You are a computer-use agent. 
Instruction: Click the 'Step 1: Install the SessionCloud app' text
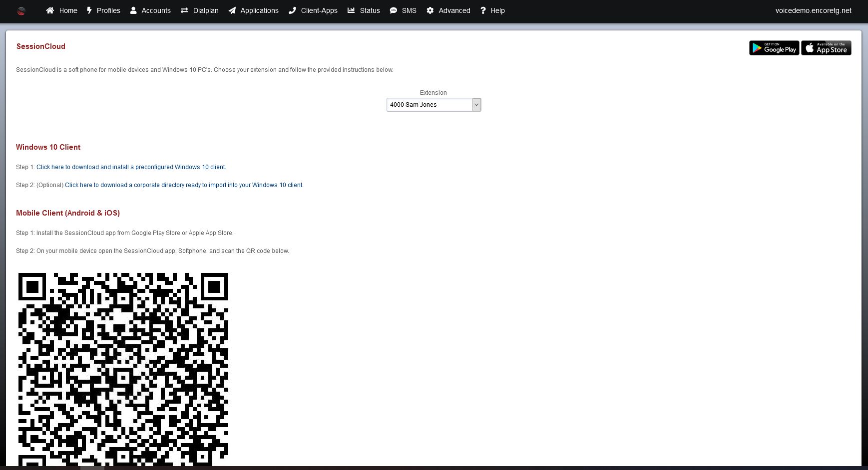pyautogui.click(x=125, y=233)
